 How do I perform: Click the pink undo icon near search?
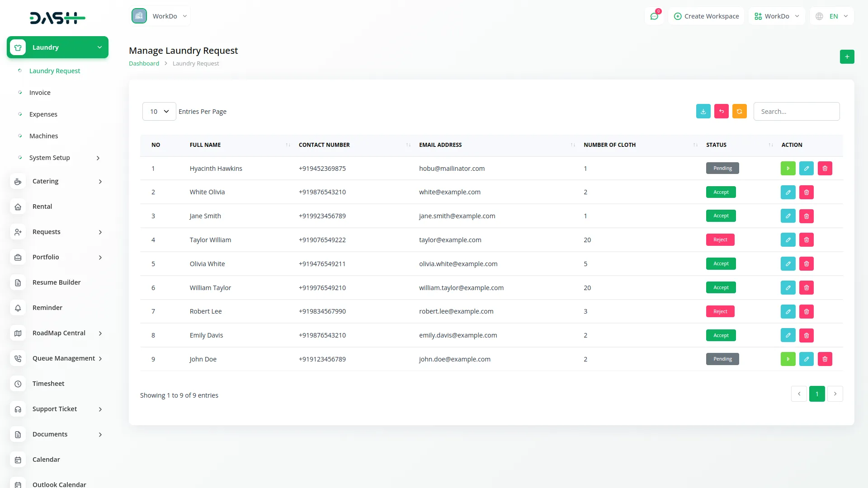tap(721, 111)
